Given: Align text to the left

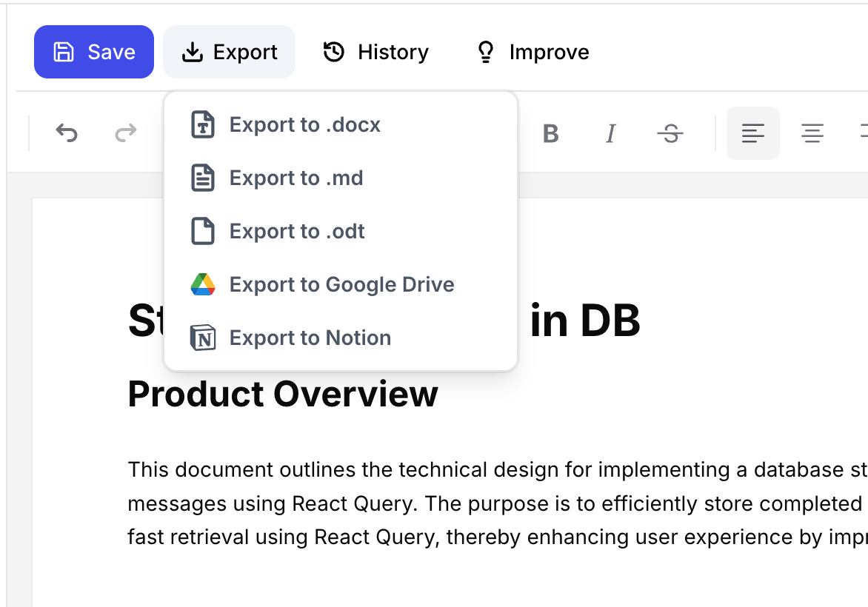Looking at the screenshot, I should coord(753,133).
